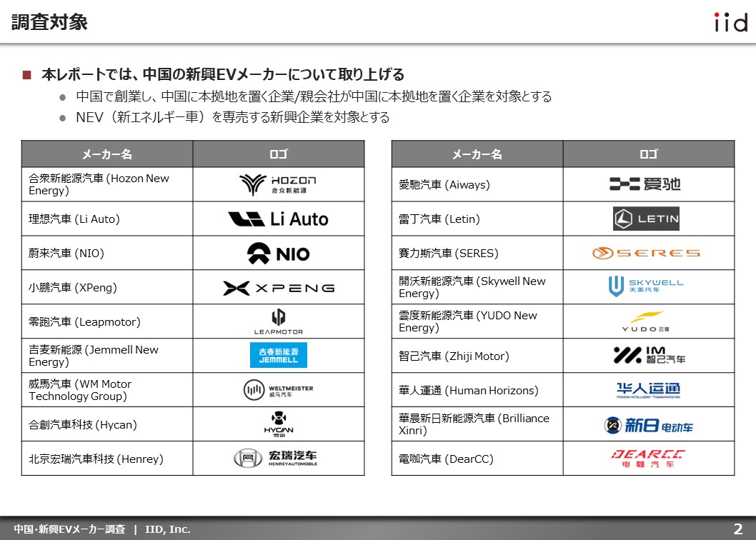756x540 pixels.
Task: Click the 小鵬汽車 (XPeng) cell
Action: pos(107,287)
